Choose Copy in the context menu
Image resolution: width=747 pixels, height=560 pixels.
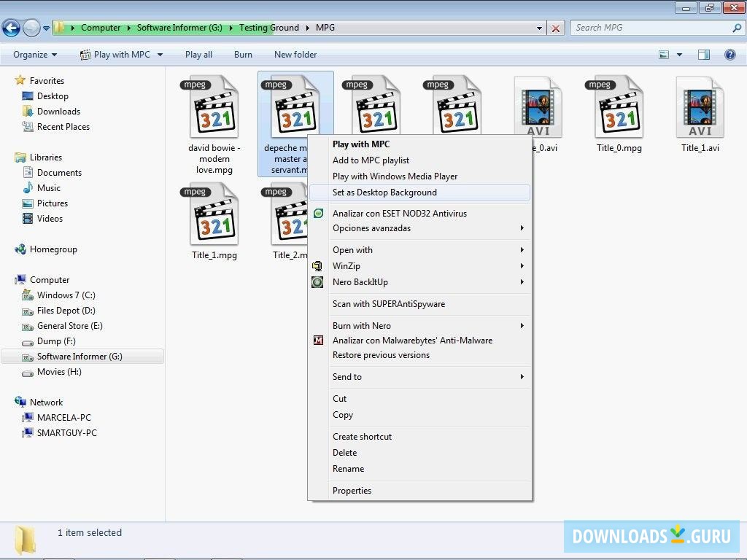click(x=419, y=415)
